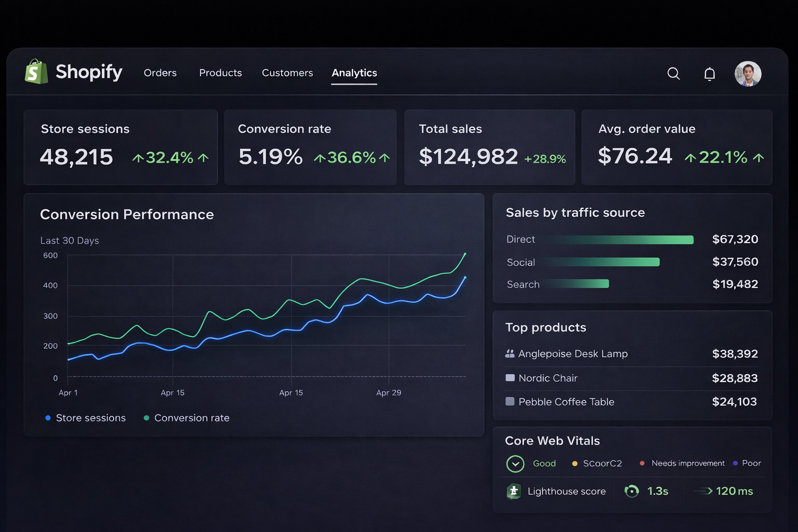The image size is (798, 532).
Task: Click the 120 ms arrow indicator
Action: tap(703, 491)
